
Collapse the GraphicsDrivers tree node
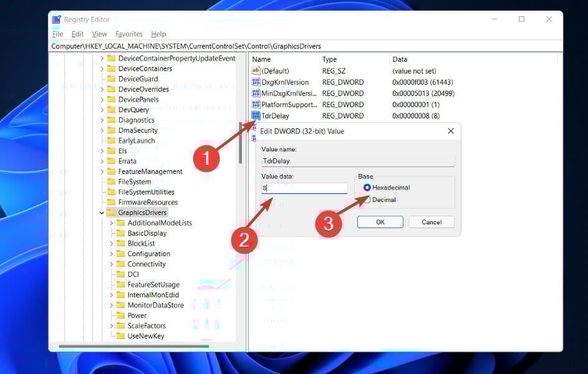101,212
